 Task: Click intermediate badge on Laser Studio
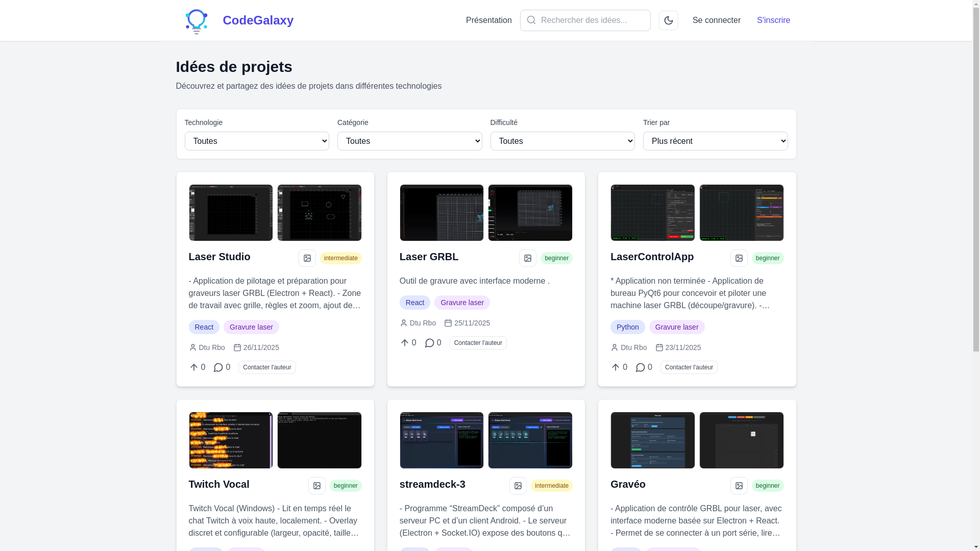341,258
